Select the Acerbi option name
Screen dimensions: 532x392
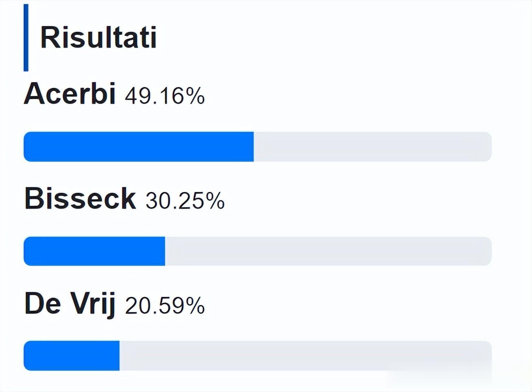(x=70, y=94)
